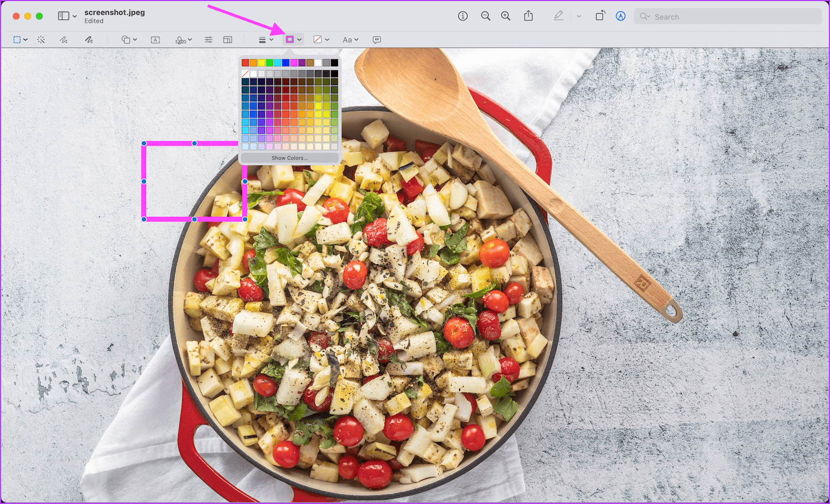Viewport: 830px width, 504px height.
Task: Expand the Text Style chevron
Action: (x=356, y=40)
